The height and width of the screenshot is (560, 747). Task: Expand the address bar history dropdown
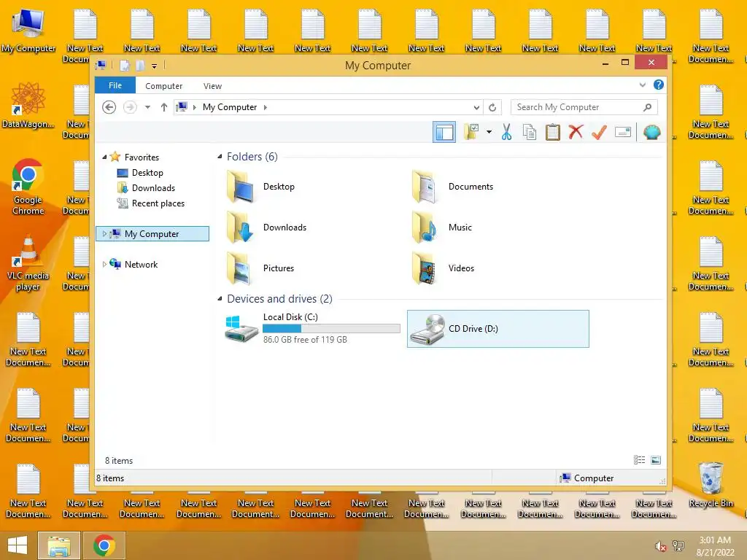476,108
